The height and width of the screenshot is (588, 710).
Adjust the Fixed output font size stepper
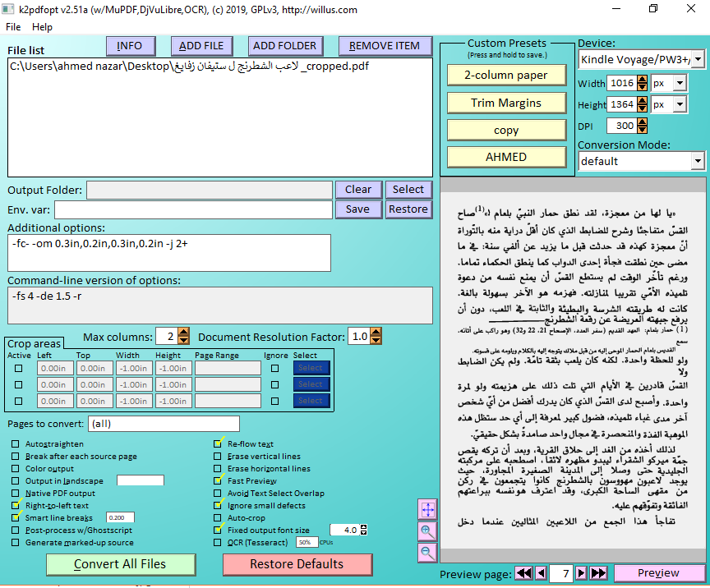(363, 530)
